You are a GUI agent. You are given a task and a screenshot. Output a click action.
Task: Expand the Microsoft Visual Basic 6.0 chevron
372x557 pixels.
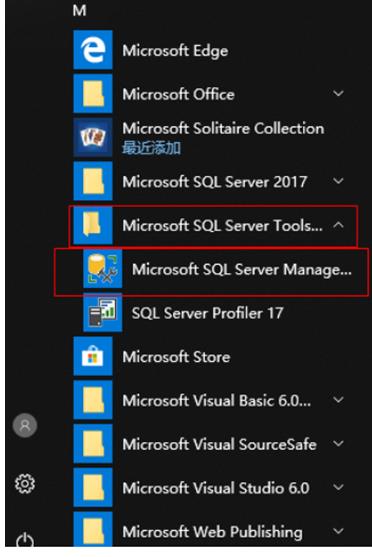pyautogui.click(x=339, y=400)
